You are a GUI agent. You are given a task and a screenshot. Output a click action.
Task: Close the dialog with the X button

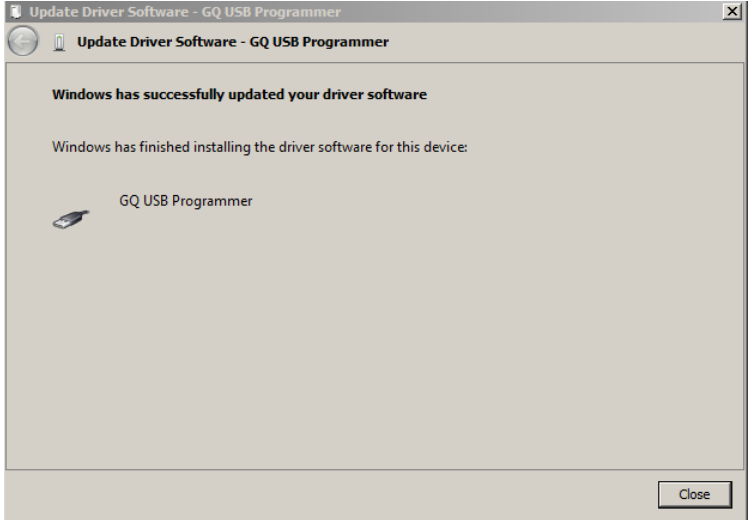click(x=731, y=11)
